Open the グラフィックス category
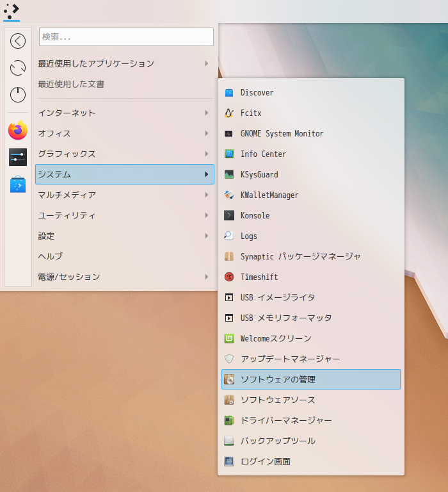This screenshot has width=448, height=492. click(x=125, y=154)
